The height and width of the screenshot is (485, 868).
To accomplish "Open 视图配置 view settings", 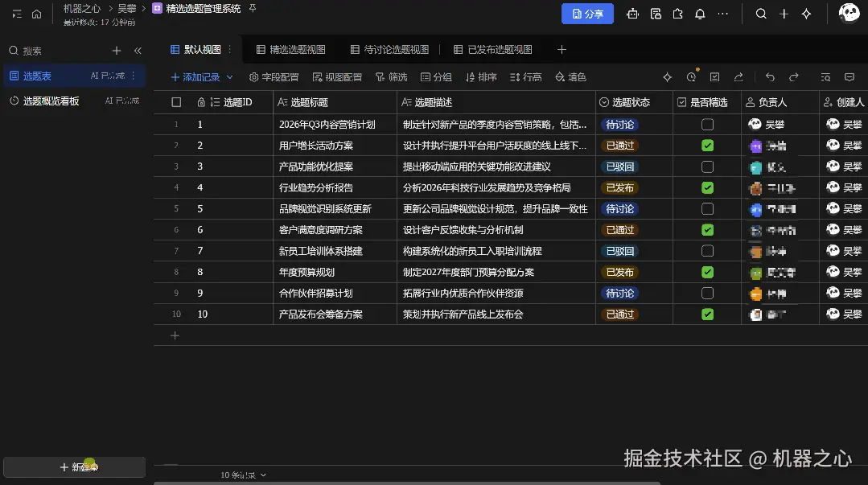I will click(x=337, y=77).
